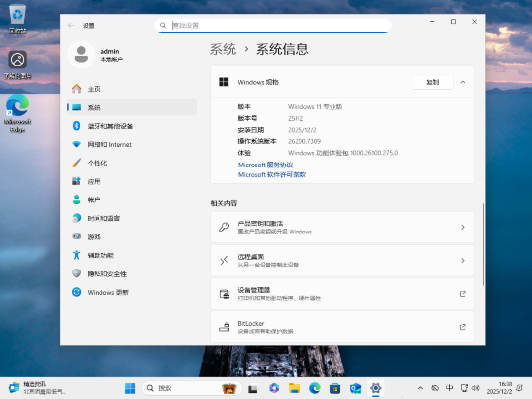Open the 精选资讯 widget on taskbar

click(x=37, y=388)
